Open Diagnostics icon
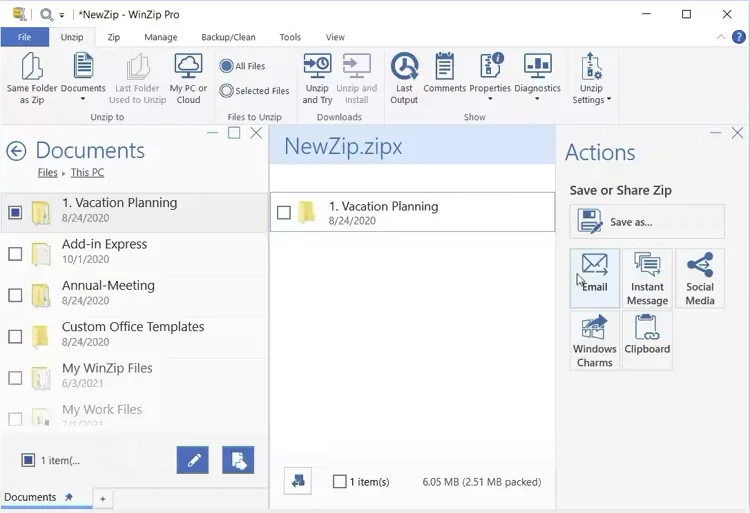Viewport: 750px width, 513px height. 538,65
